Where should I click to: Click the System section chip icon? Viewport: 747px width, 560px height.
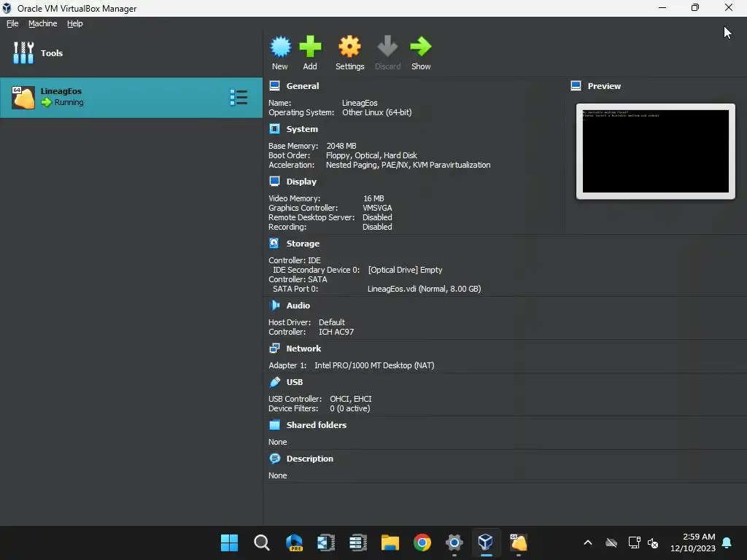[274, 128]
